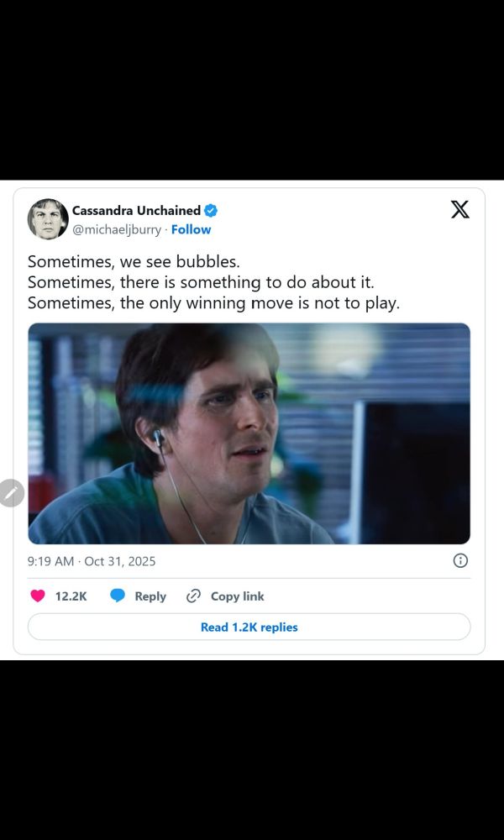
Task: Open the attached movie still image
Action: 249,433
